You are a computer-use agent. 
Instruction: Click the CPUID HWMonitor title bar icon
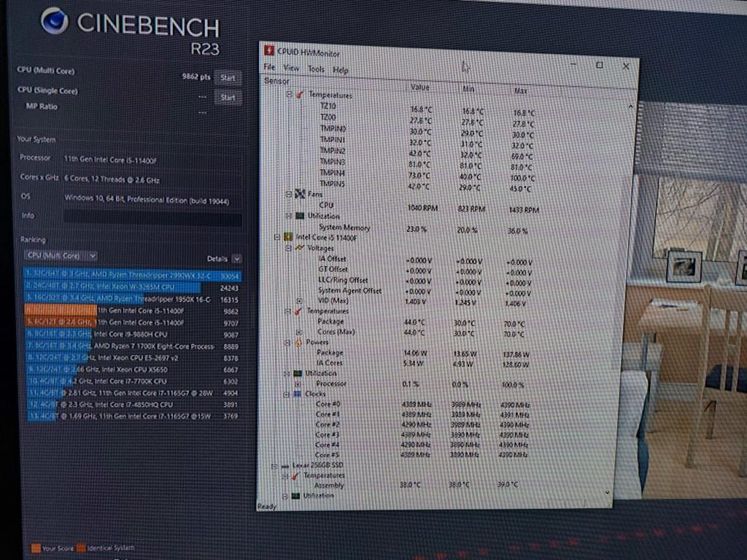[269, 50]
